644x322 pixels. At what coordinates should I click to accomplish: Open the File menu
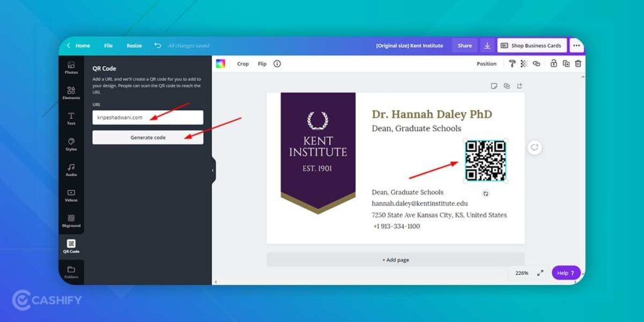click(x=108, y=45)
